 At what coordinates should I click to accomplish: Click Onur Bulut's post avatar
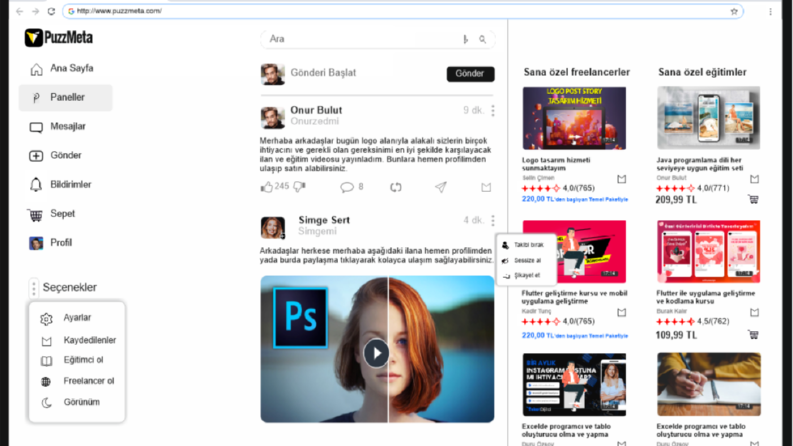[x=273, y=117]
